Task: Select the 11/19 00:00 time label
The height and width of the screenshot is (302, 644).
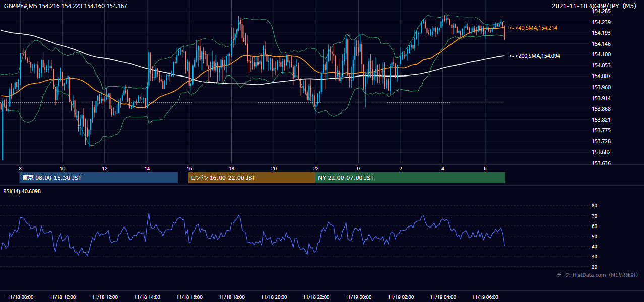Action: point(358,297)
